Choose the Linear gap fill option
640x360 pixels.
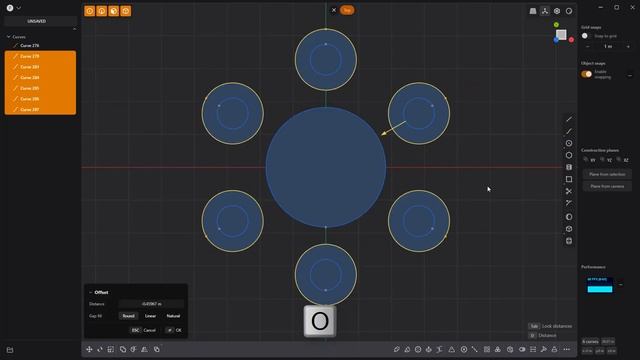pyautogui.click(x=150, y=316)
